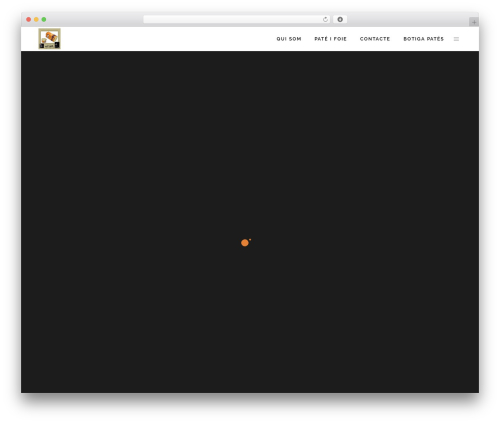Maximize window with green button

tap(44, 20)
